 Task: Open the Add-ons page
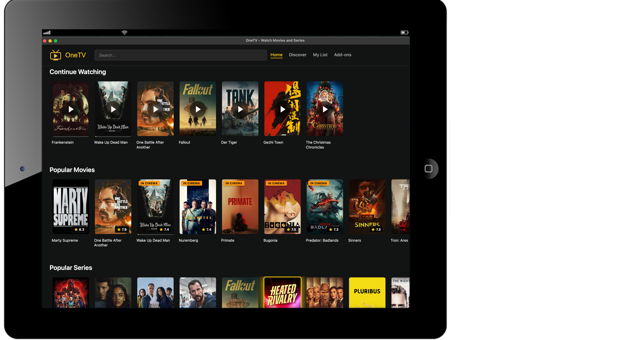pos(343,55)
